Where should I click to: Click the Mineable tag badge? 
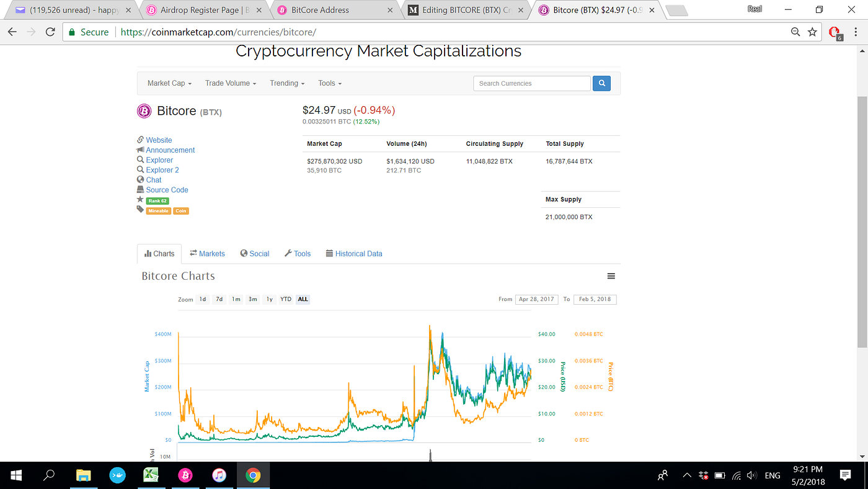(158, 211)
